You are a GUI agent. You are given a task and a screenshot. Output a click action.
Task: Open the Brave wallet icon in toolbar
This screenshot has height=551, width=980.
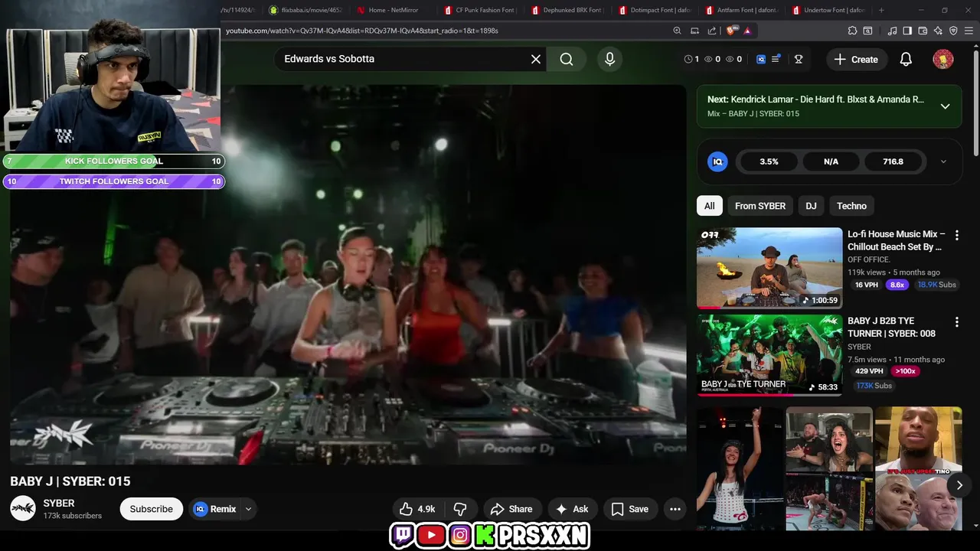click(x=923, y=31)
